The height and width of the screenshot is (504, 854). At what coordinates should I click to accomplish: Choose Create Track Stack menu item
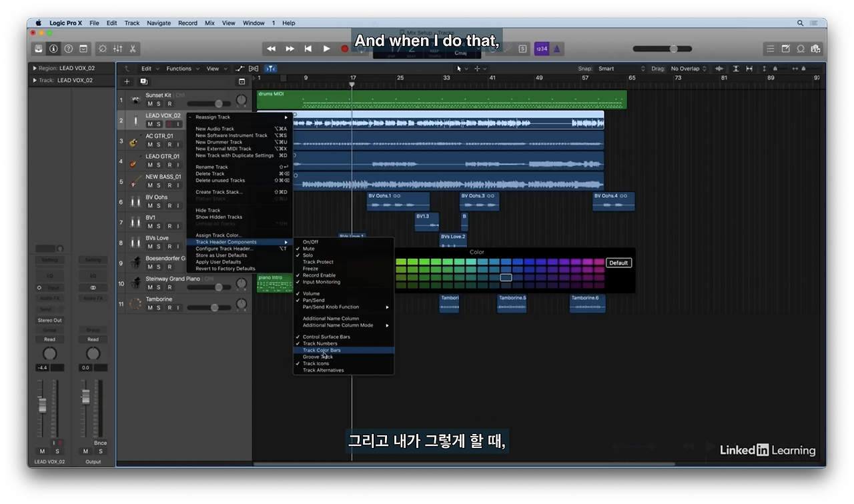tap(239, 192)
